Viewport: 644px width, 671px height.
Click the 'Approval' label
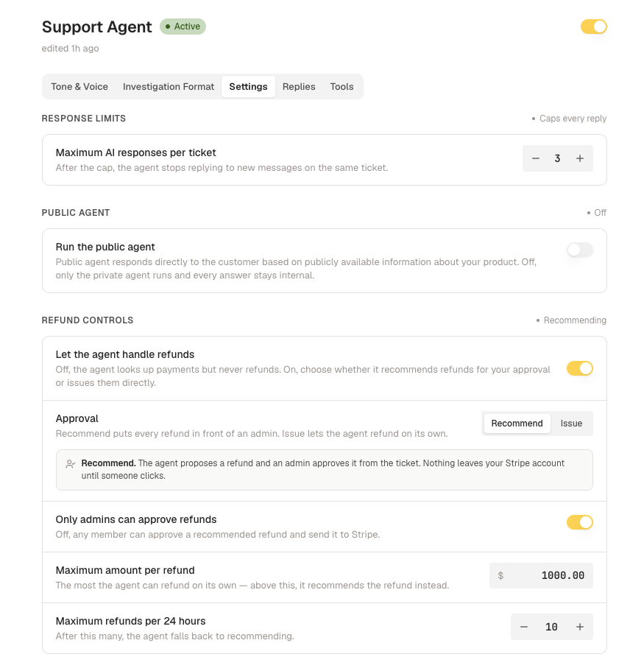tap(77, 418)
